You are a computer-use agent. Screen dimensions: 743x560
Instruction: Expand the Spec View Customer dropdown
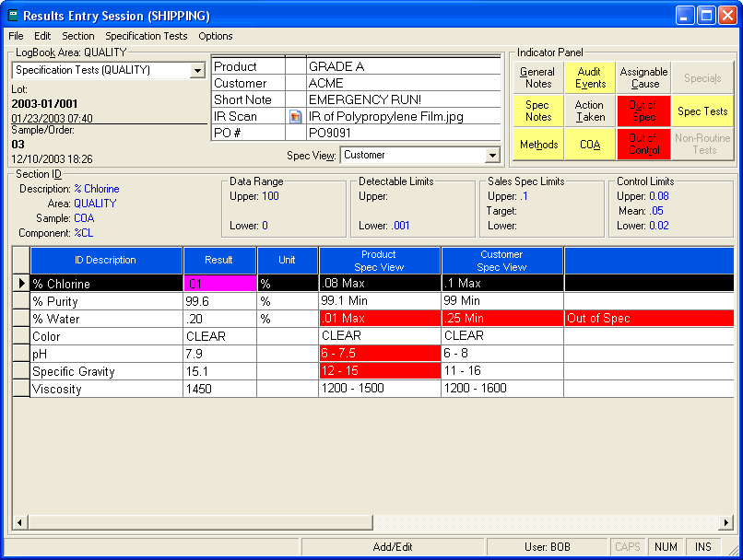pos(493,156)
